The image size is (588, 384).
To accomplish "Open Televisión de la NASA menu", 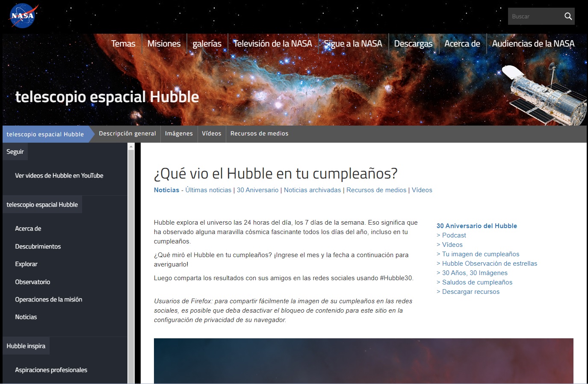I will [273, 44].
